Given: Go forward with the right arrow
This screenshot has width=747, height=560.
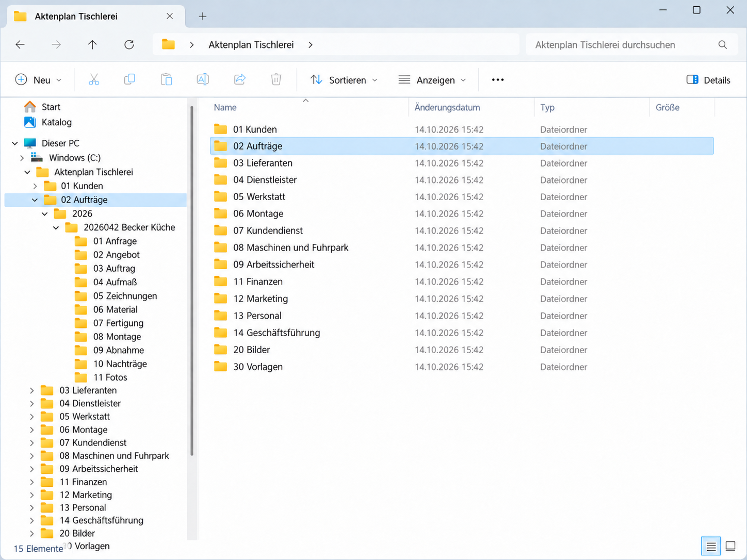Looking at the screenshot, I should tap(56, 45).
